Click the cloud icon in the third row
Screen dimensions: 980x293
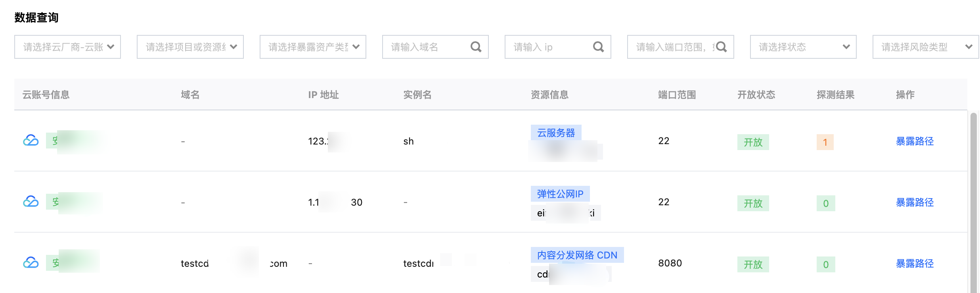[x=31, y=263]
